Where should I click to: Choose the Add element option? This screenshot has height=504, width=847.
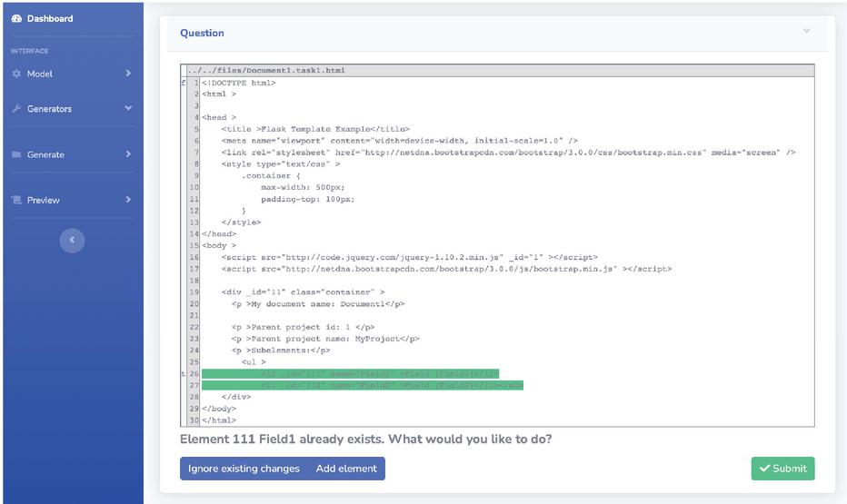pyautogui.click(x=346, y=469)
